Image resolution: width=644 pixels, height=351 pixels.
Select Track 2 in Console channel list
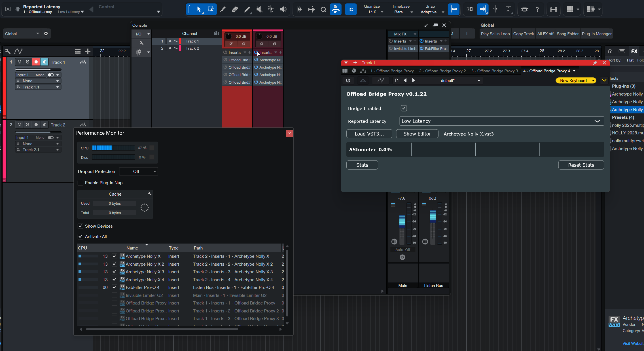(187, 48)
